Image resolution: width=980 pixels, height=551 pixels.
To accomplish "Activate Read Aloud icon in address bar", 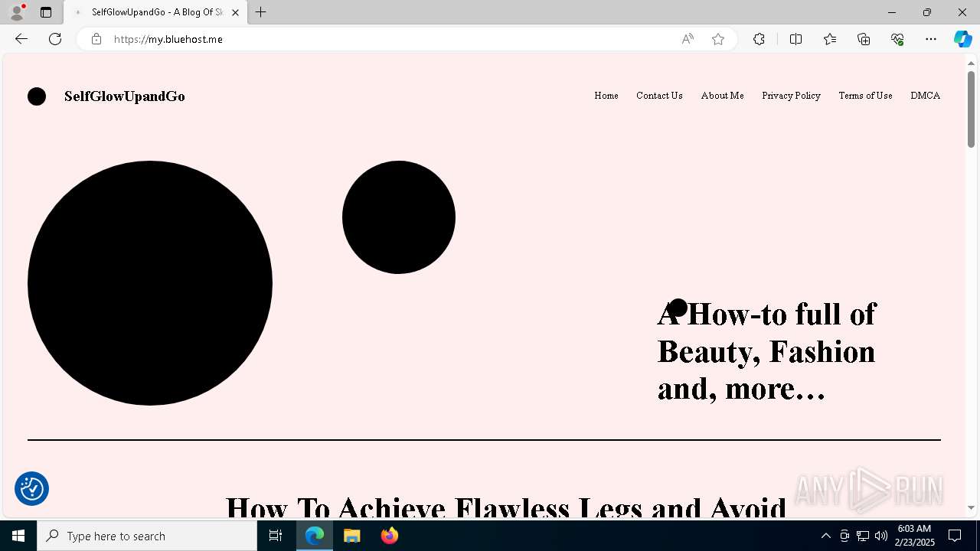I will (x=688, y=39).
